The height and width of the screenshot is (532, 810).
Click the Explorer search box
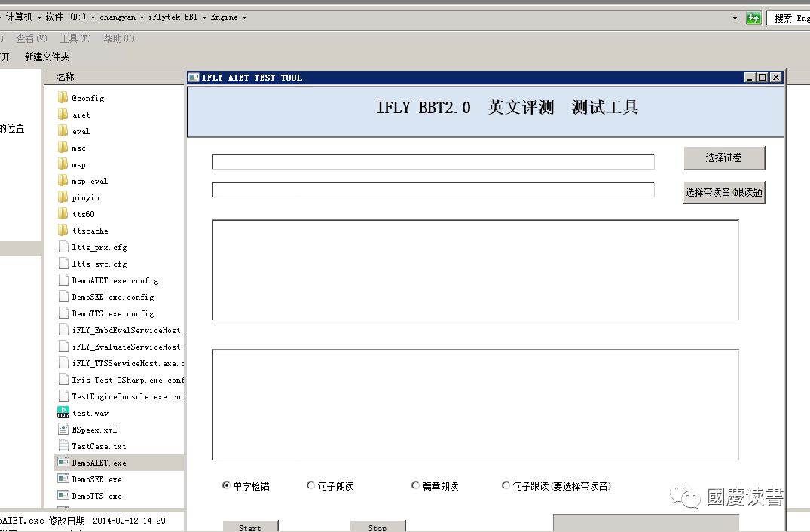point(788,18)
